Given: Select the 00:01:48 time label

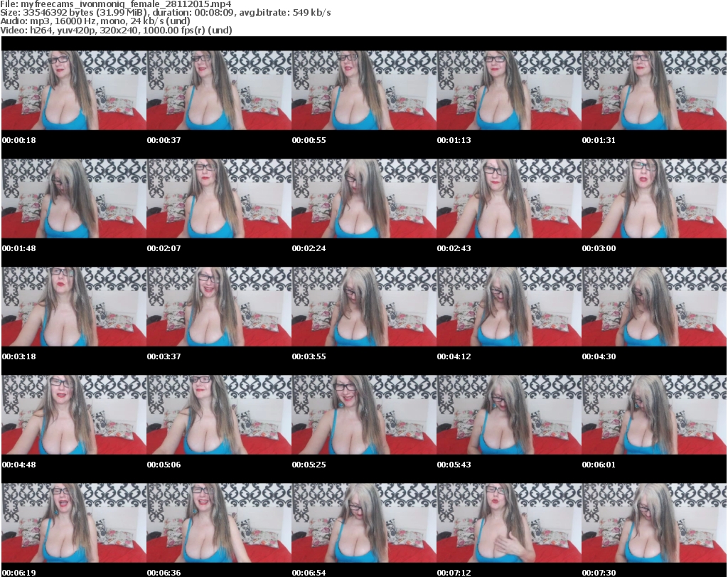Looking at the screenshot, I should tap(19, 248).
